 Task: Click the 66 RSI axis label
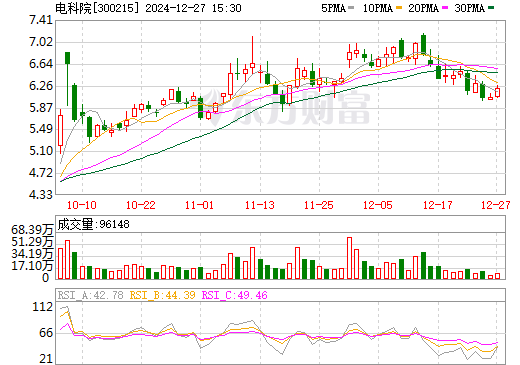[x=46, y=333]
